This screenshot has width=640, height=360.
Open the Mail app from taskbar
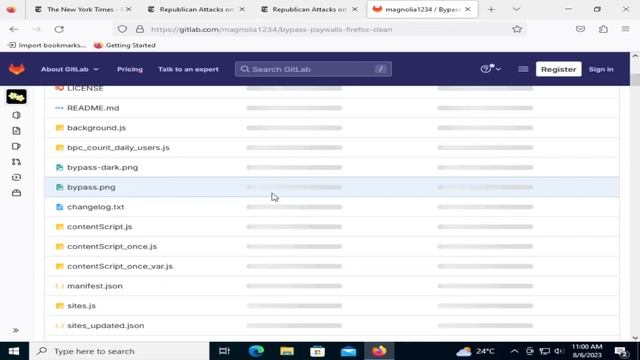(x=349, y=351)
